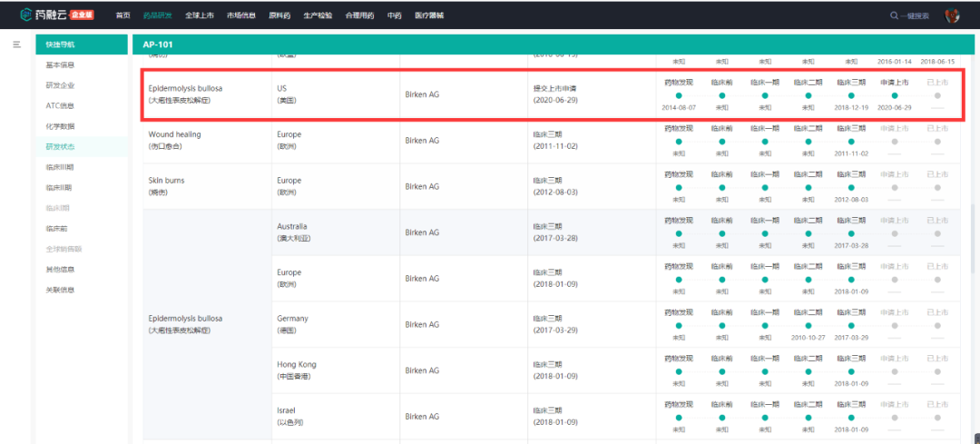The image size is (980, 444).
Task: Click 药物发现 dot in US row
Action: coord(678,95)
